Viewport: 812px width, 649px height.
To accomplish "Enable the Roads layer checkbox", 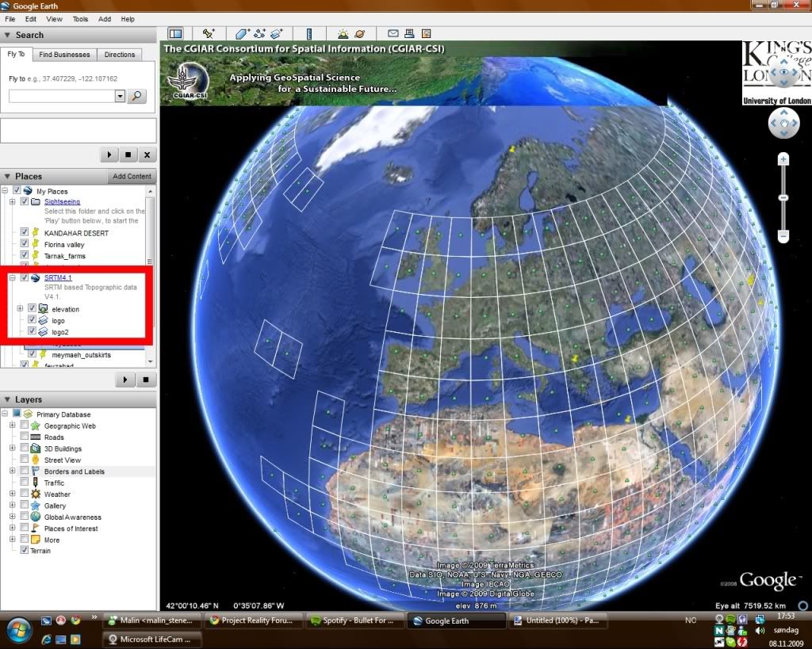I will tap(25, 437).
